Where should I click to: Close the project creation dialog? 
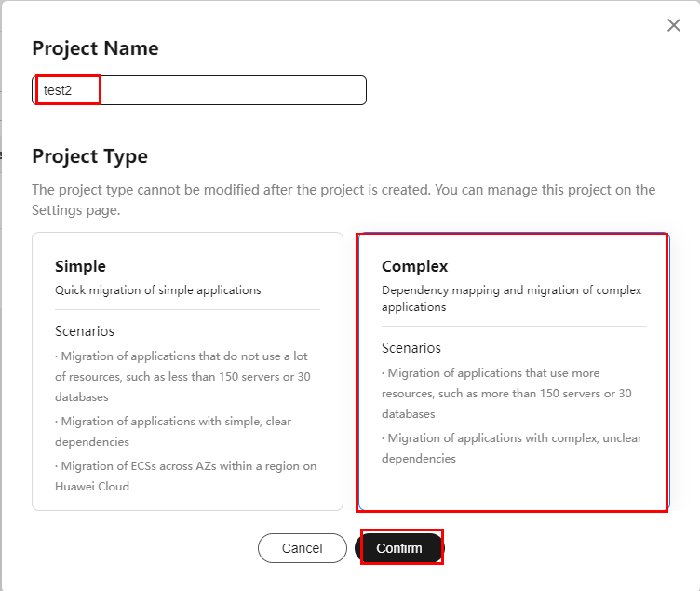click(x=674, y=26)
